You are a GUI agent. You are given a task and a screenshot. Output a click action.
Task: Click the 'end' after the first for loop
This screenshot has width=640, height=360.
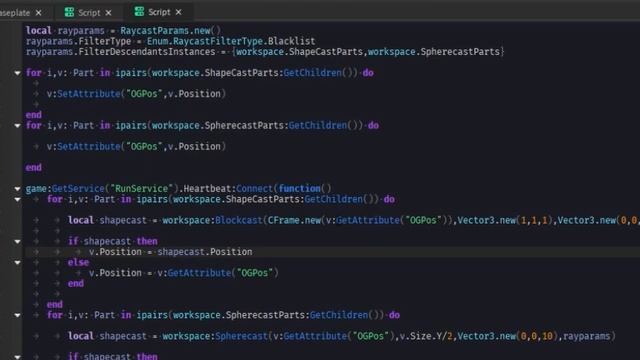[33, 115]
